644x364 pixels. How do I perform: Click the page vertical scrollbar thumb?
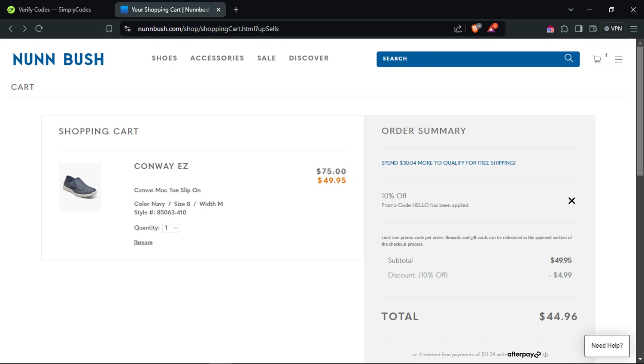[640, 111]
